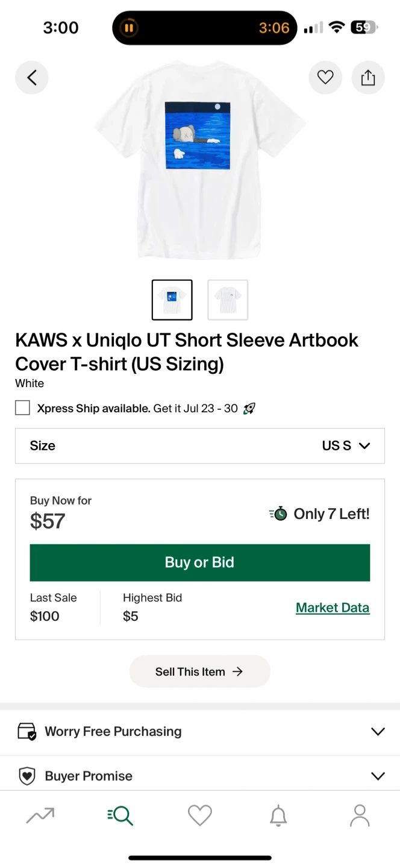Tap the back arrow button
400x868 pixels.
coord(32,77)
